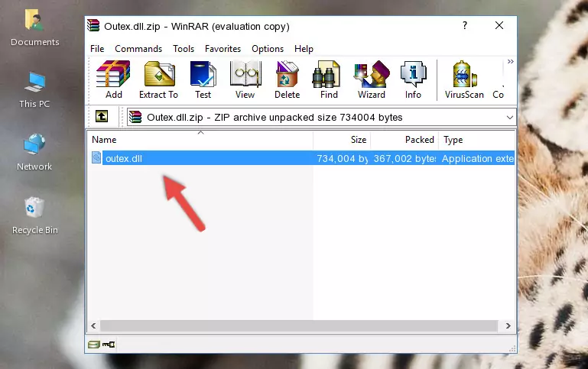Select the Recycle Bin desktop icon

[x=34, y=215]
